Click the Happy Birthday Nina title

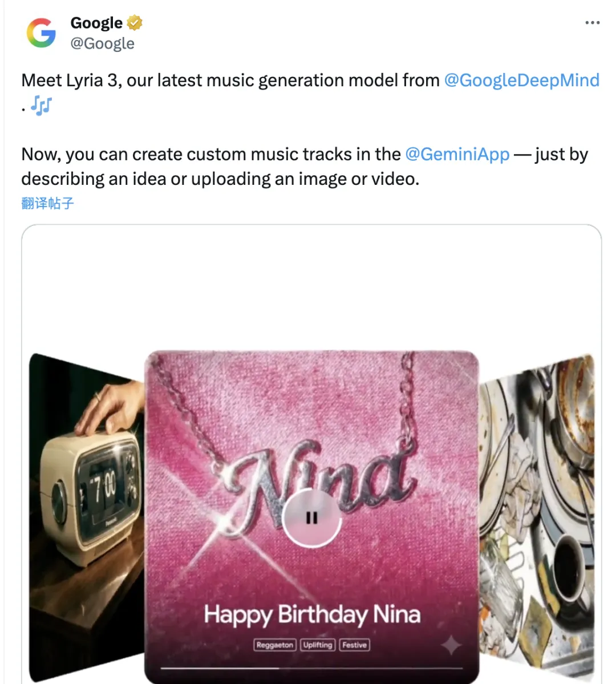pyautogui.click(x=312, y=614)
